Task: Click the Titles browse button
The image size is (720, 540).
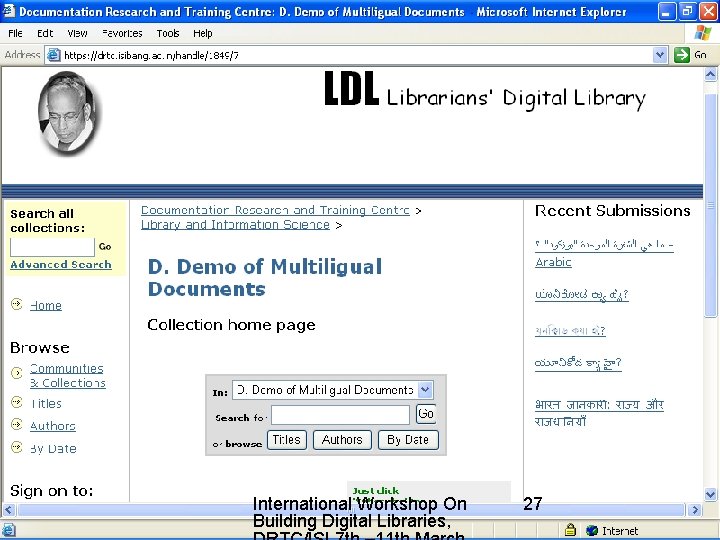Action: [x=287, y=440]
